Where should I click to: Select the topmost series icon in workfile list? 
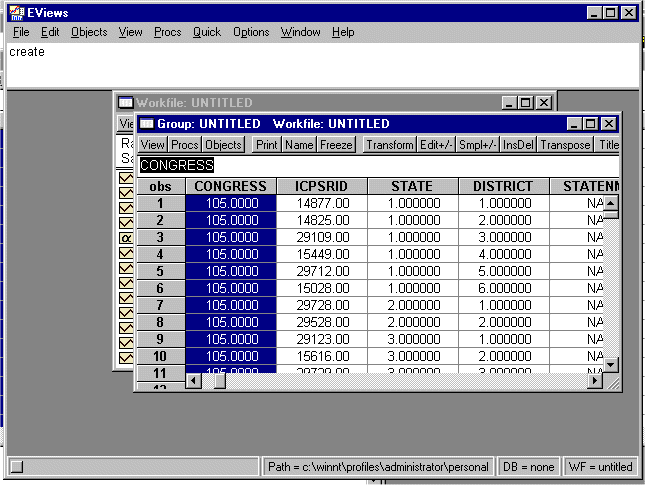click(x=126, y=179)
